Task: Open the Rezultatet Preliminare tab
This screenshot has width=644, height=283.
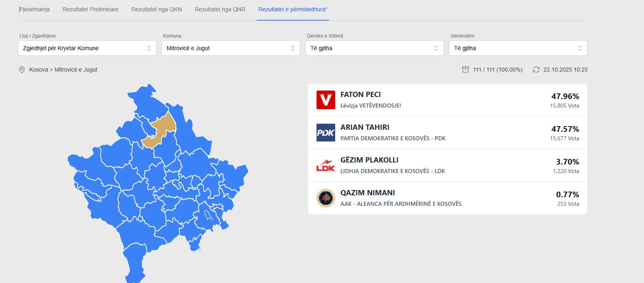Action: 91,9
